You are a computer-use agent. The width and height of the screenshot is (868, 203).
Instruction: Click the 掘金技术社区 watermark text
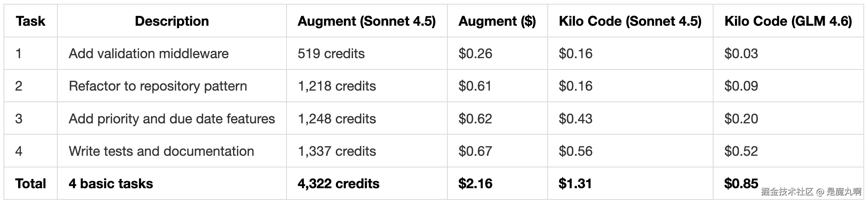point(787,192)
